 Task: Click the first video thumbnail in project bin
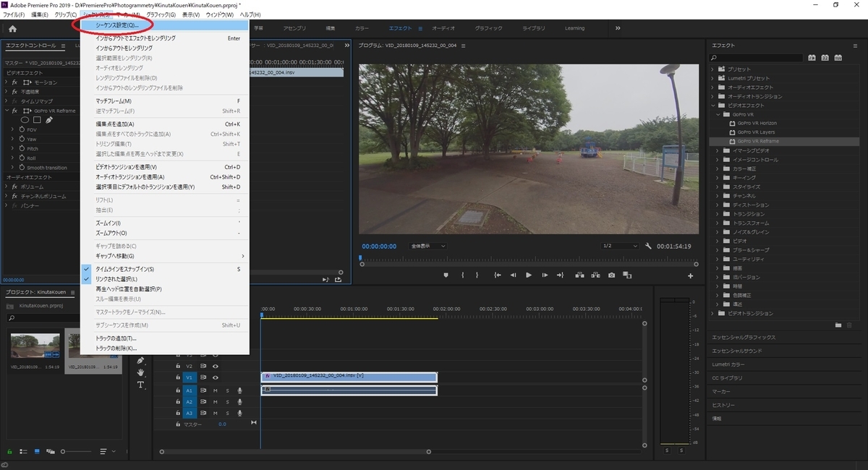pyautogui.click(x=35, y=346)
